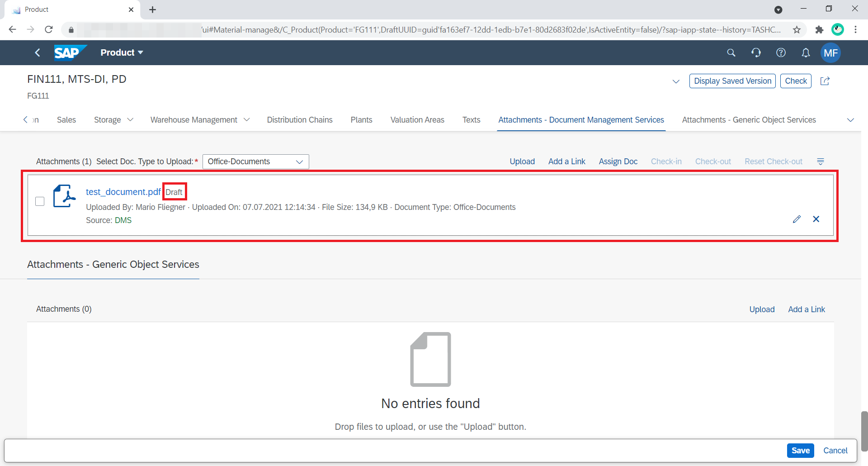This screenshot has width=868, height=466.
Task: Click the MF user avatar
Action: pyautogui.click(x=830, y=53)
